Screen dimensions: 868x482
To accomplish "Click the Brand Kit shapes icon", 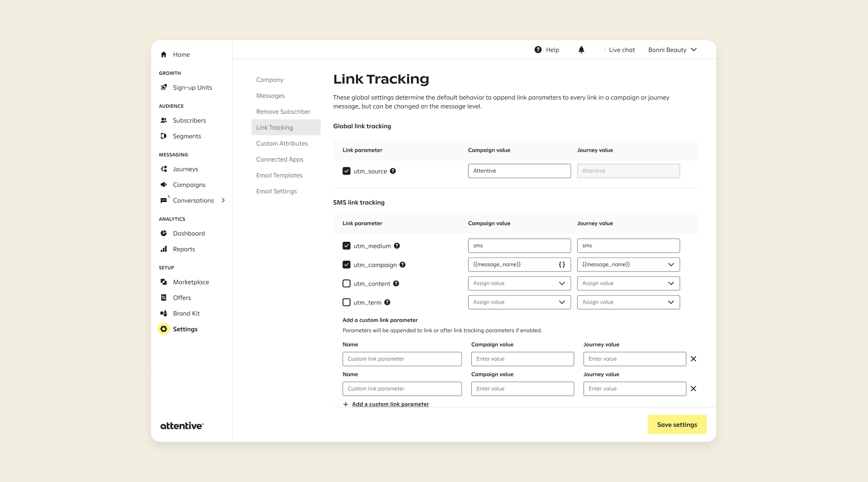I will tap(164, 313).
